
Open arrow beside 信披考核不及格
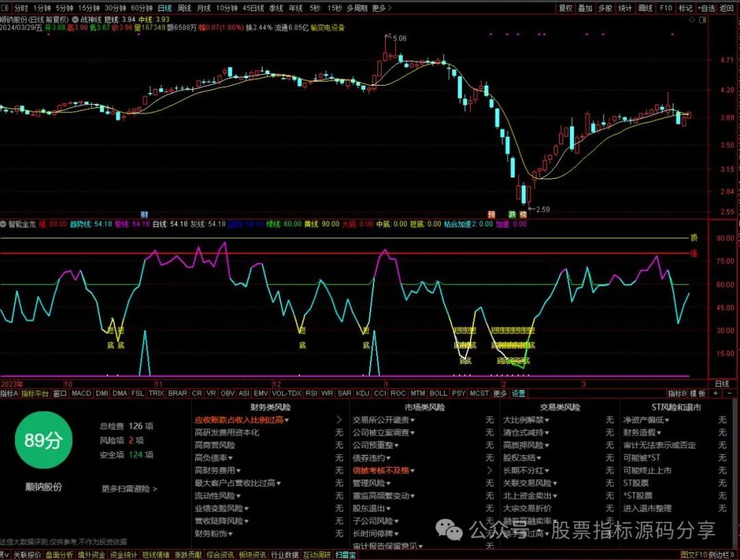tap(489, 470)
